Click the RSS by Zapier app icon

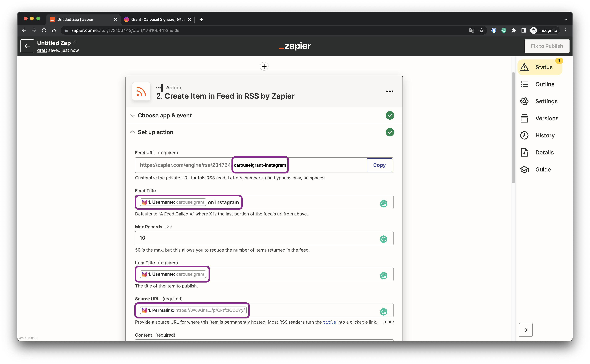141,92
